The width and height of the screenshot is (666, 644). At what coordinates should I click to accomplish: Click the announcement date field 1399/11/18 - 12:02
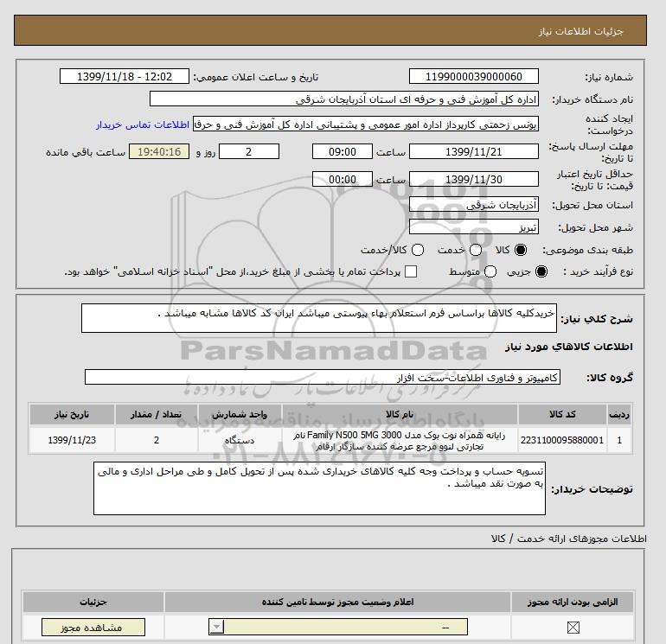point(125,76)
